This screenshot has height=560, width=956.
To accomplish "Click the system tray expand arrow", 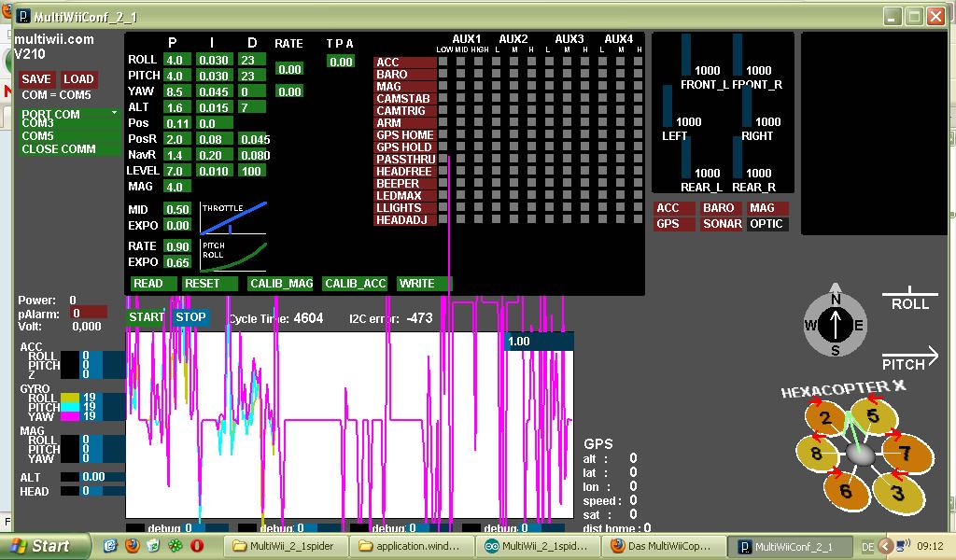I will [887, 546].
